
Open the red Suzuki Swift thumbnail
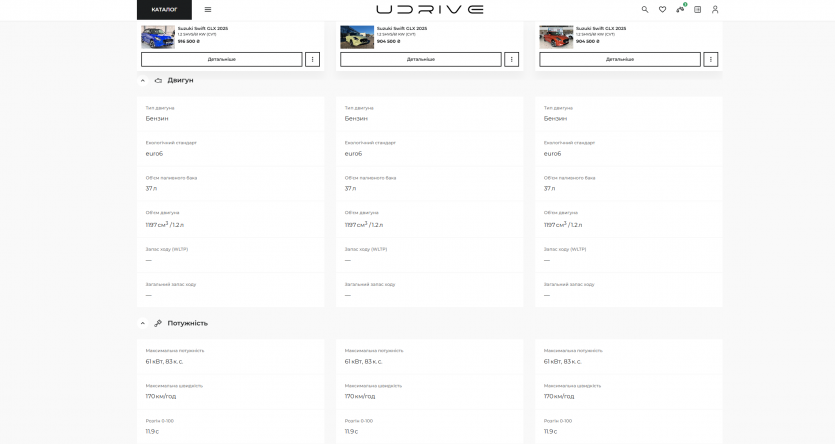(556, 37)
